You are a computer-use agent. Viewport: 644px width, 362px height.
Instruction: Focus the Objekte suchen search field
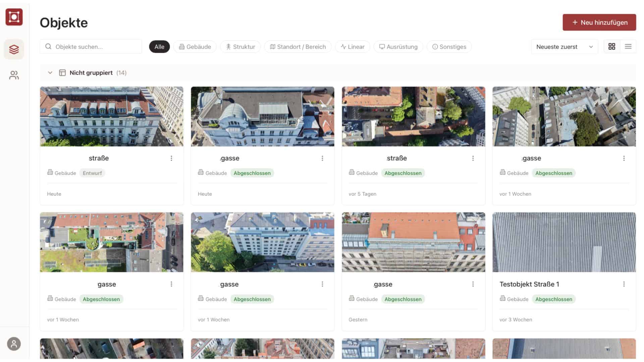91,47
